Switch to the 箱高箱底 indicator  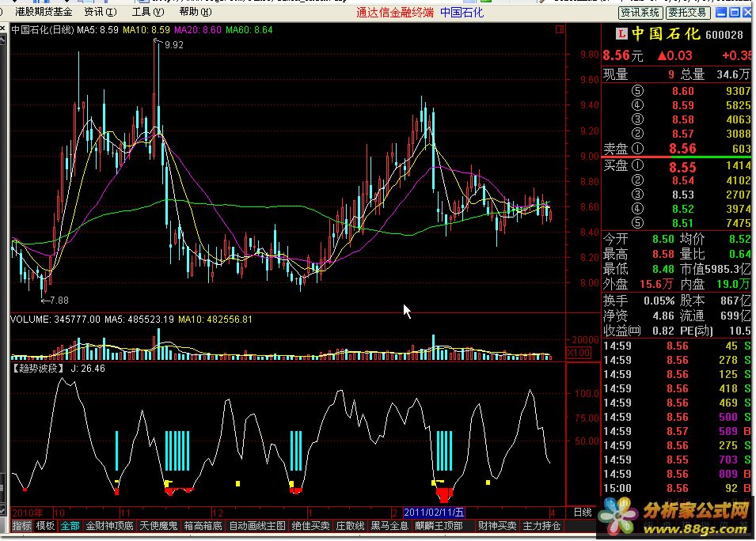coord(203,526)
